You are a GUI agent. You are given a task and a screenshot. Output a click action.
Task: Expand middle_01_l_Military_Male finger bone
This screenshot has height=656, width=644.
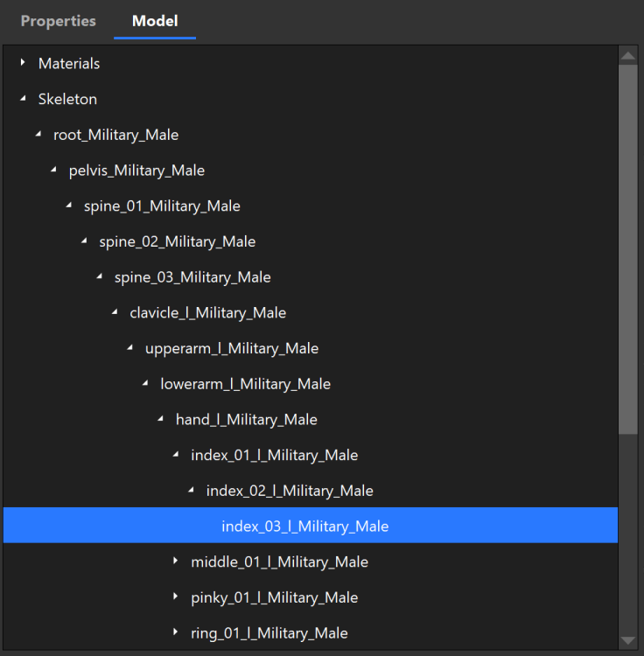point(175,562)
